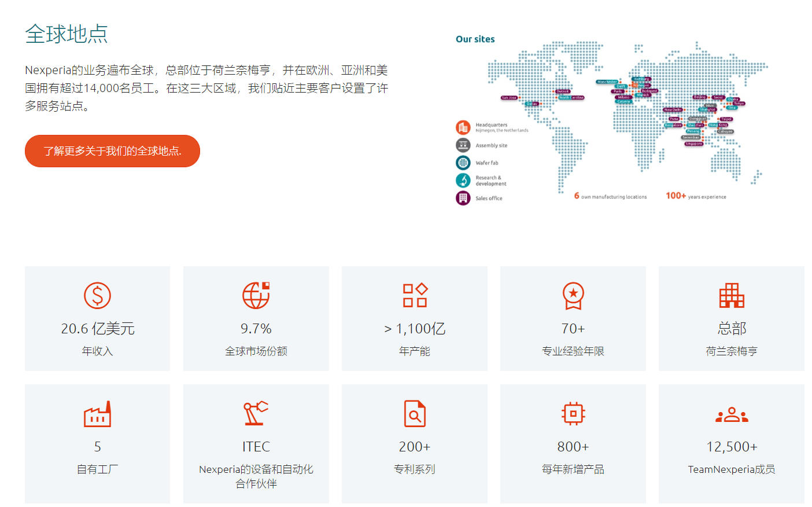Image resolution: width=812 pixels, height=507 pixels.
Task: Click the Assembly site legend icon
Action: coord(462,144)
